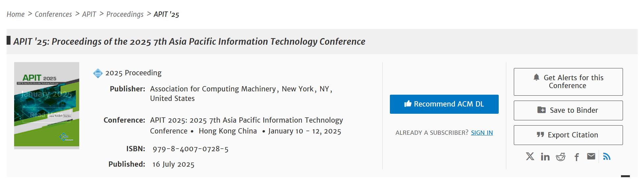
Task: Go to Home breadcrumb
Action: (x=15, y=14)
